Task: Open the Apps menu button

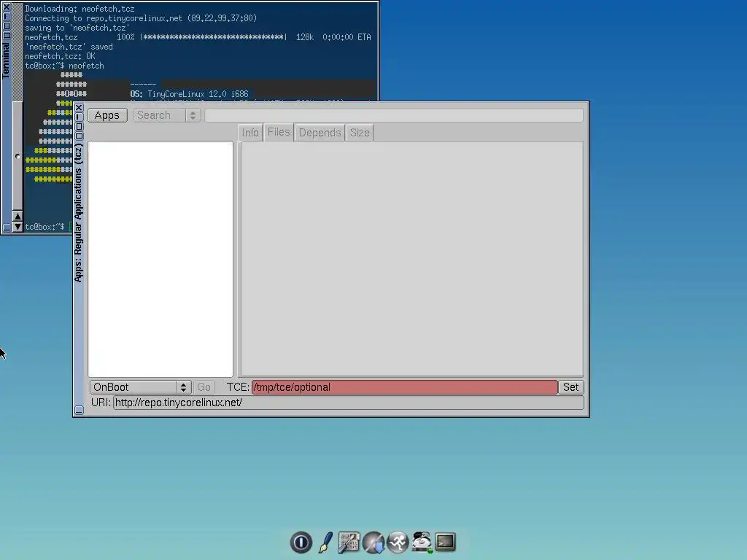Action: pos(107,115)
